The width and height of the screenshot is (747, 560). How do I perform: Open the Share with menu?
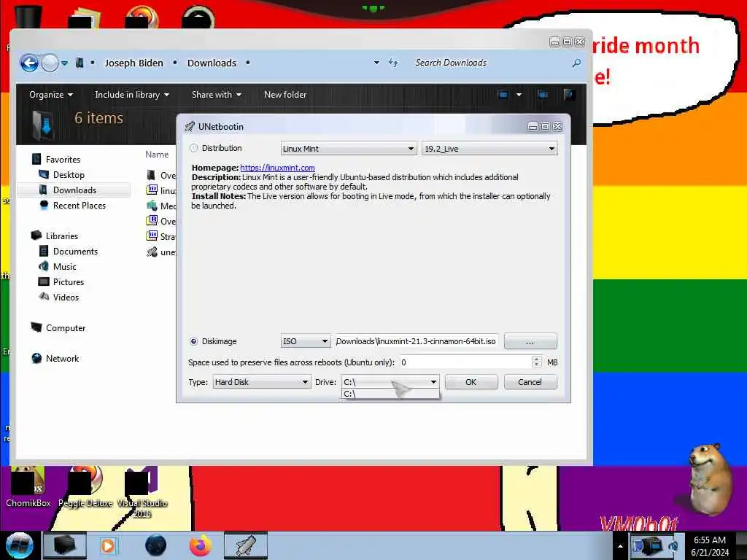coord(216,95)
